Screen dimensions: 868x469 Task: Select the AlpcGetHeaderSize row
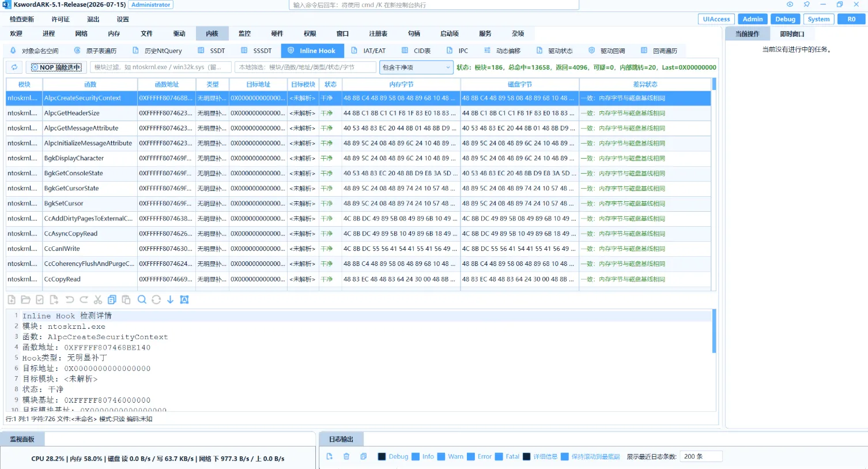click(x=358, y=113)
